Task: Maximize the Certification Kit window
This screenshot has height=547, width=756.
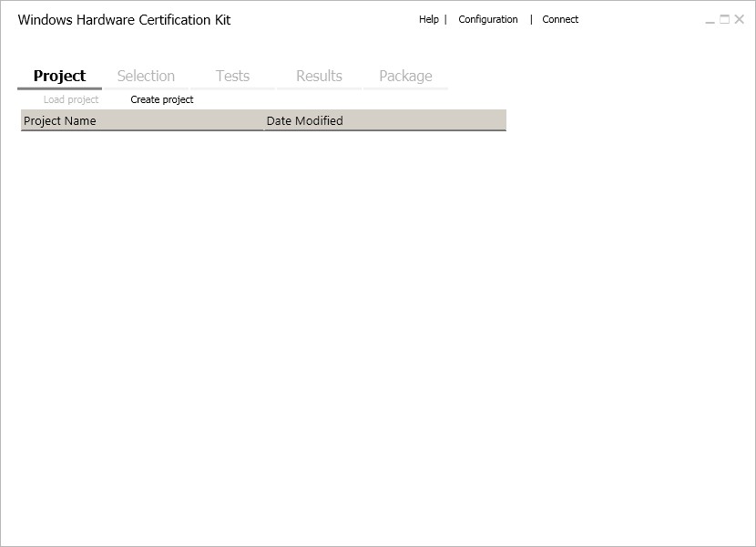Action: pyautogui.click(x=725, y=19)
